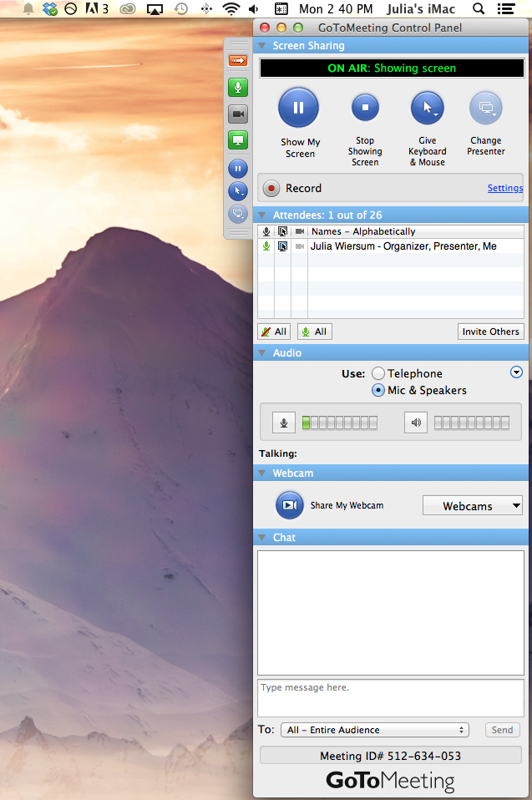Viewport: 532px width, 800px height.
Task: Open the audio options dropdown arrow
Action: tap(516, 372)
